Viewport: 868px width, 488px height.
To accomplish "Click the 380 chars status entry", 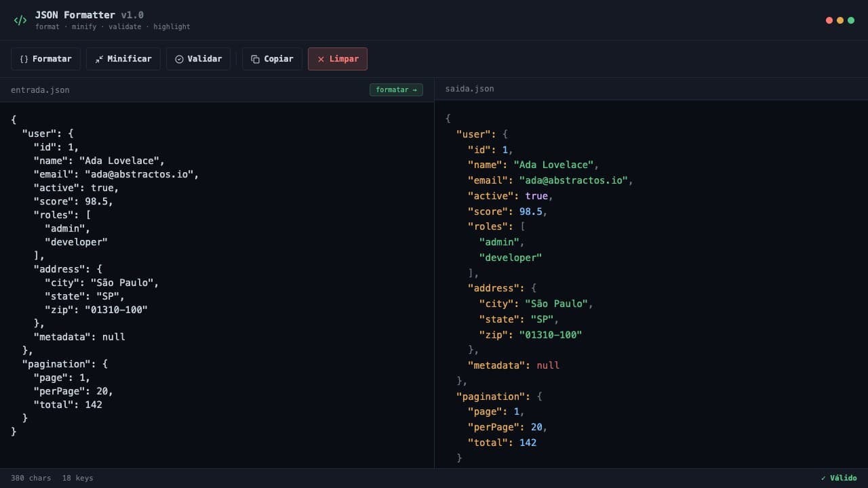I will 31,478.
